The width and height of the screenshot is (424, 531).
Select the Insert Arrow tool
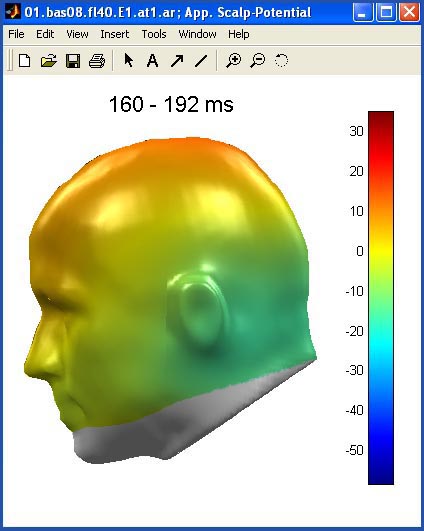[x=177, y=61]
